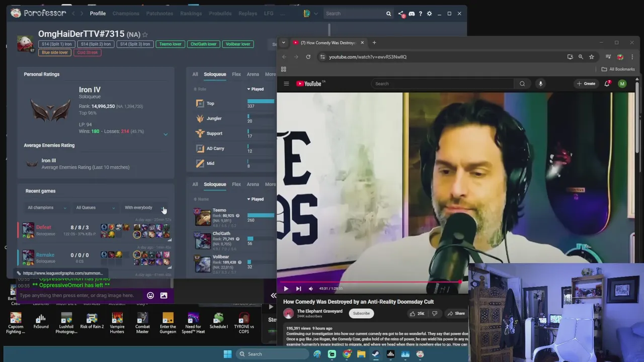Select Arena filter in champions panel
This screenshot has height=362, width=644.
pos(253,185)
